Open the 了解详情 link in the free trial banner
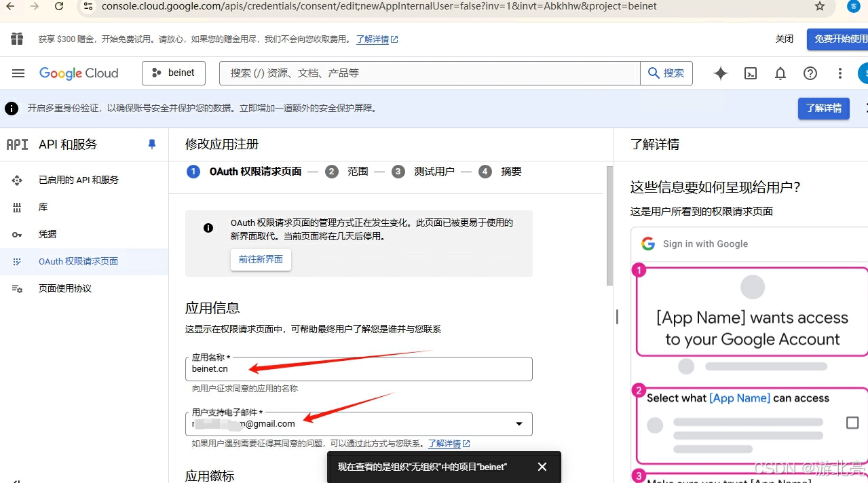Screen dimensions: 868x483 pos(377,39)
